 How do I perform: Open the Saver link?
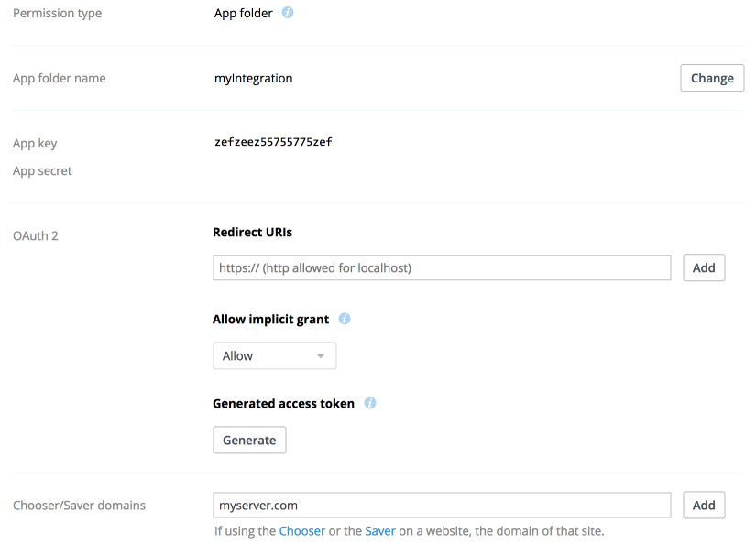point(380,531)
